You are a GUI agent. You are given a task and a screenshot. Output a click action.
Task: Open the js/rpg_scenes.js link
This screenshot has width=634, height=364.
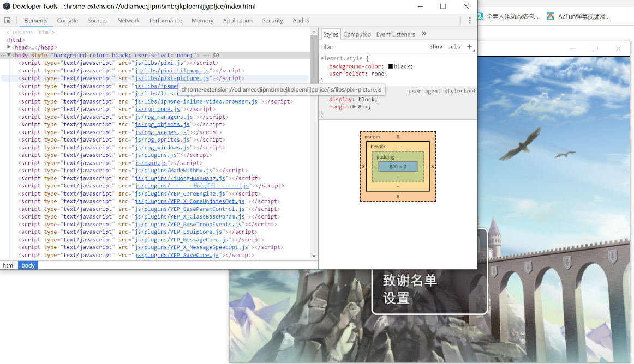160,132
